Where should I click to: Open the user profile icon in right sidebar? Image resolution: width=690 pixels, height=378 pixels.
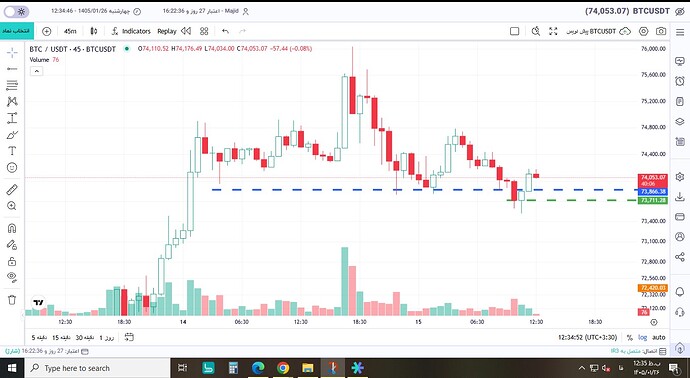pos(680,237)
